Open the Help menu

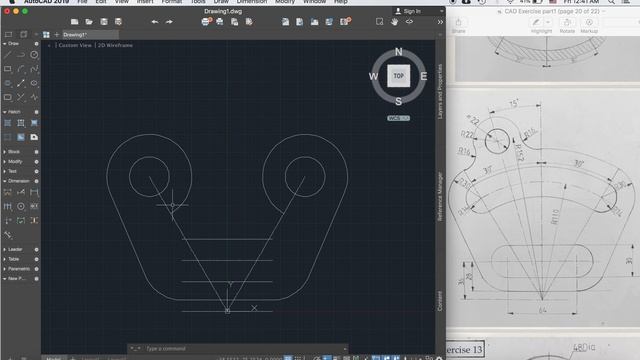[x=340, y=2]
